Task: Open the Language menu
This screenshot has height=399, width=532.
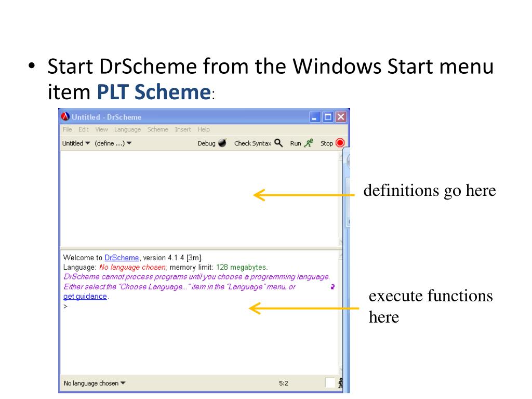Action: (x=127, y=129)
